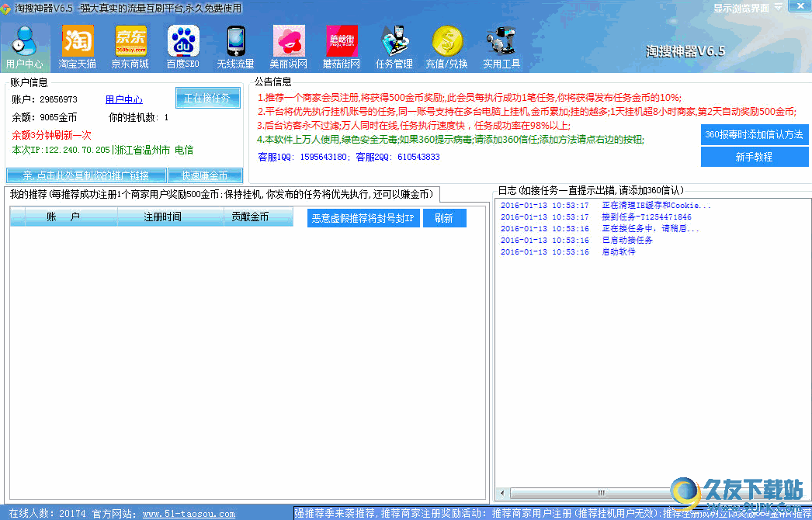Click the balance text 9065金币
Image resolution: width=812 pixels, height=520 pixels.
click(58, 117)
